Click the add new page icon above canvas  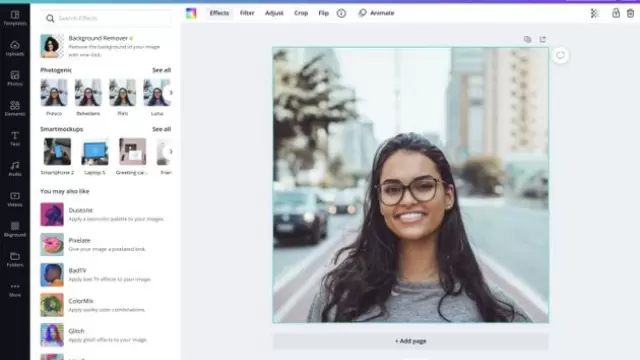(542, 39)
